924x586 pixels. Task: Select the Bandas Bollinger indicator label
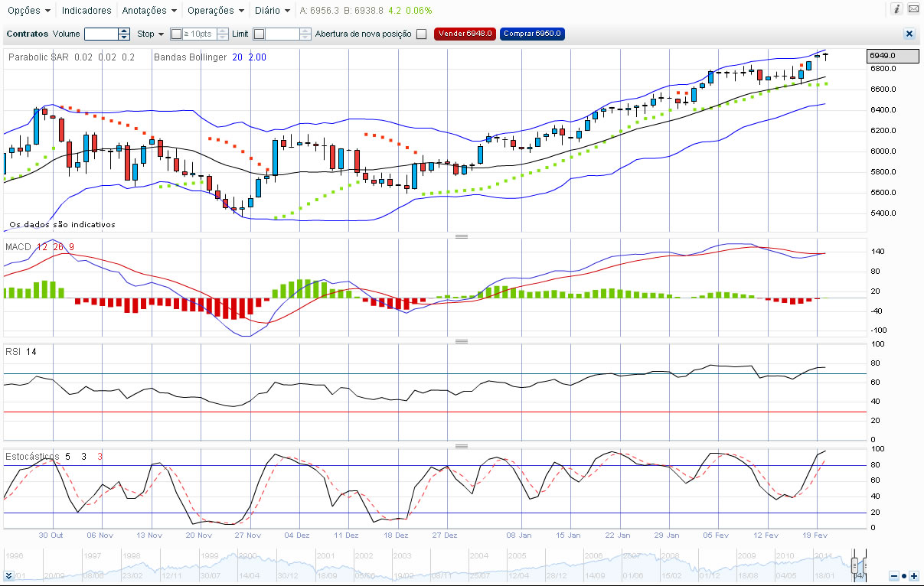point(189,57)
